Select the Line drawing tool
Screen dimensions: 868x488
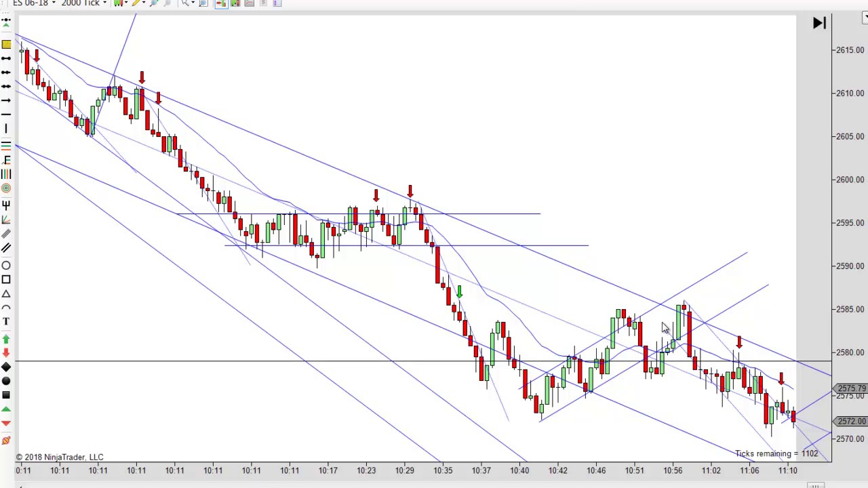click(x=6, y=58)
